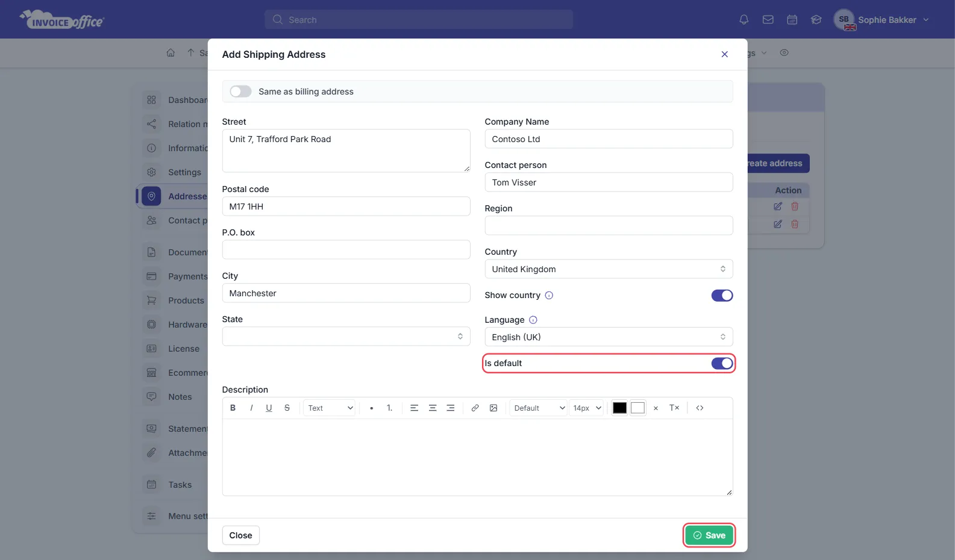This screenshot has width=955, height=560.
Task: Open the Country dropdown
Action: (609, 269)
